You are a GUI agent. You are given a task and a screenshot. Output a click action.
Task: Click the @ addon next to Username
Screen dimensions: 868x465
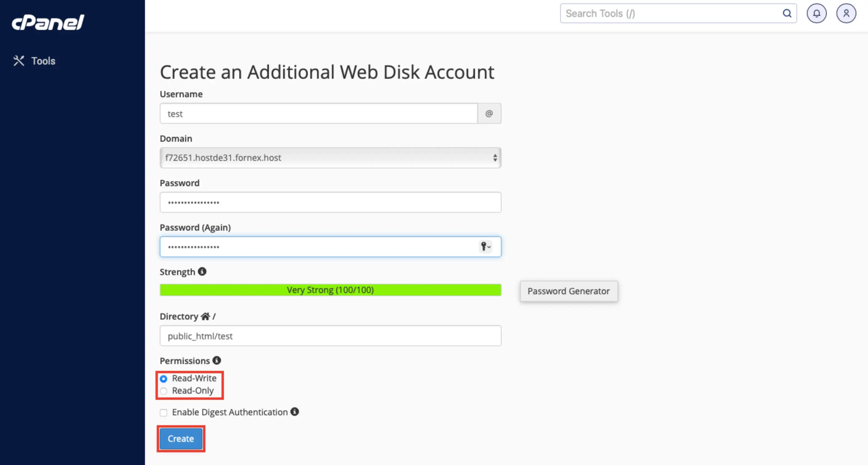pos(489,114)
